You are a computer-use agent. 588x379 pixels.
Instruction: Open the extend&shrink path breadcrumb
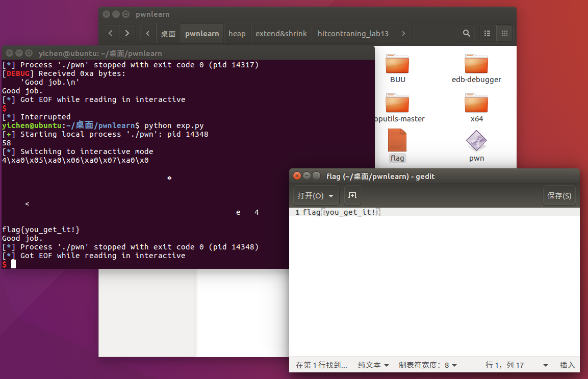pos(281,34)
